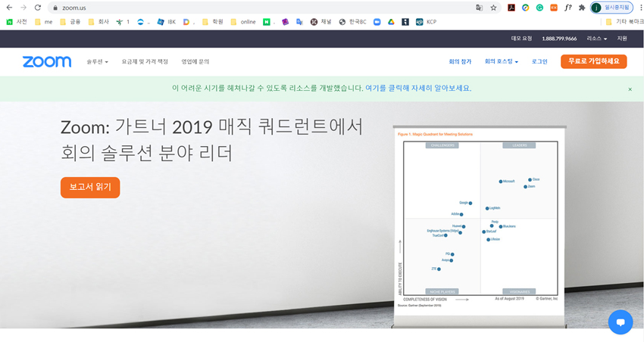644x342 pixels.
Task: Open the KCP bookmark
Action: click(427, 22)
